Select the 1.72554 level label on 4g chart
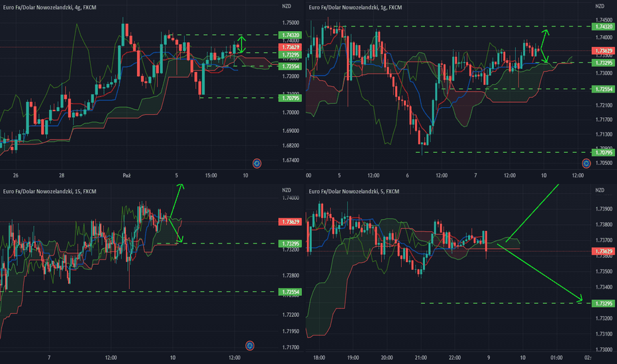Screen dimensions: 617x364 (290, 66)
